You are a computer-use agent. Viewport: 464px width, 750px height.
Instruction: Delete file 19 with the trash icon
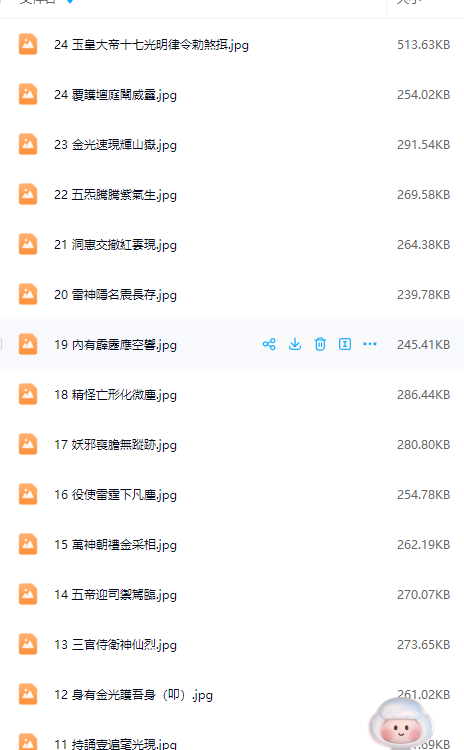320,344
